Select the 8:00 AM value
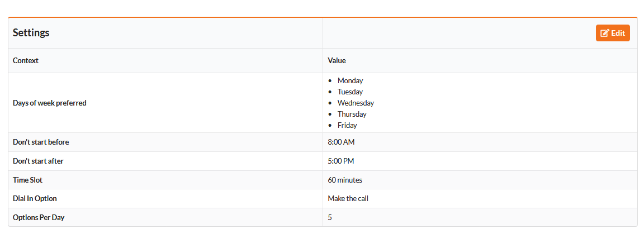 (341, 142)
